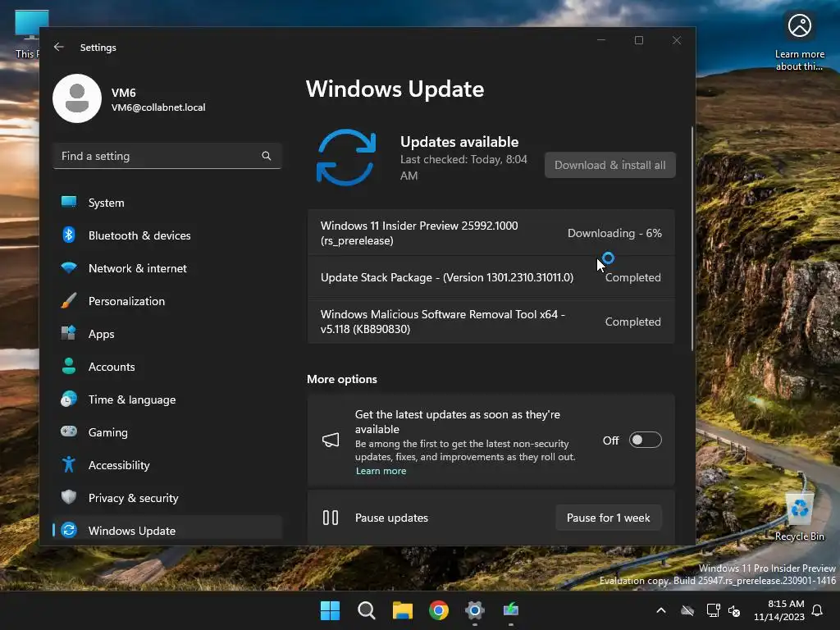Image resolution: width=840 pixels, height=630 pixels.
Task: Click the Accounts person icon in sidebar
Action: (x=69, y=366)
